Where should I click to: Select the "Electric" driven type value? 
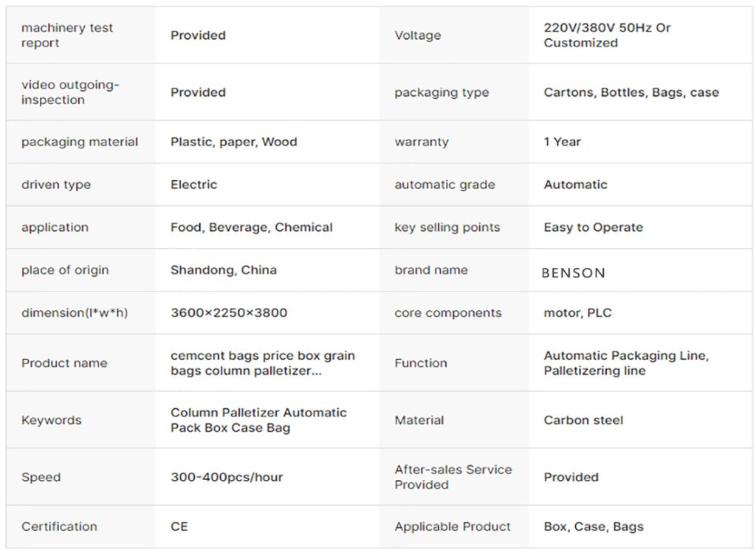tap(194, 185)
